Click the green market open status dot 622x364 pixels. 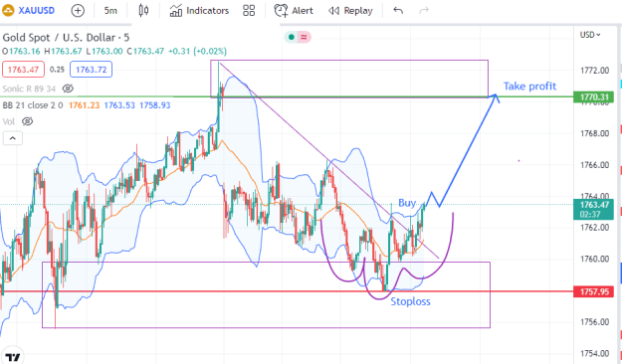pos(292,37)
